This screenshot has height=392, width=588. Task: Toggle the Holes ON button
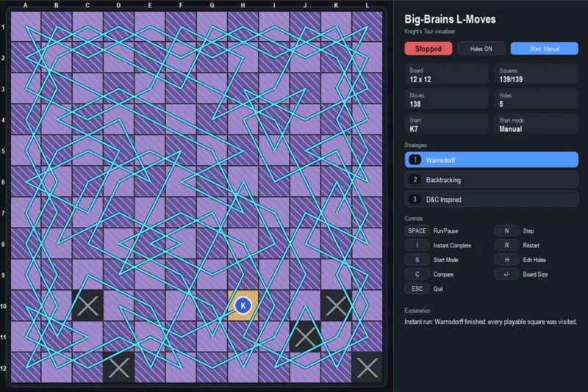481,48
